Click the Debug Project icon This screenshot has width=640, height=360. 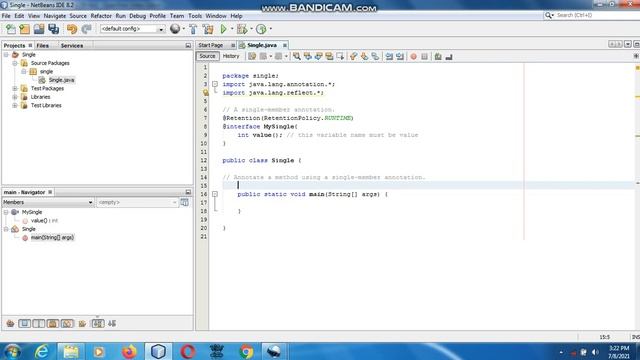pos(242,29)
